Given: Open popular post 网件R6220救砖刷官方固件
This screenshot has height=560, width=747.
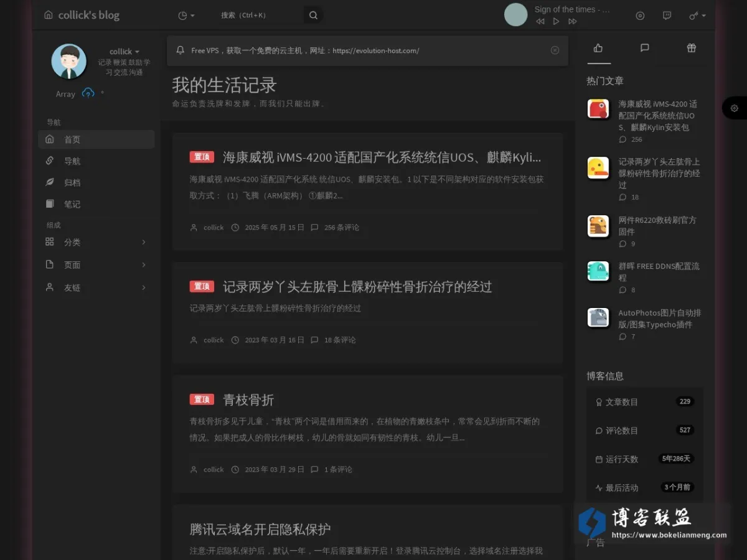Looking at the screenshot, I should [657, 226].
